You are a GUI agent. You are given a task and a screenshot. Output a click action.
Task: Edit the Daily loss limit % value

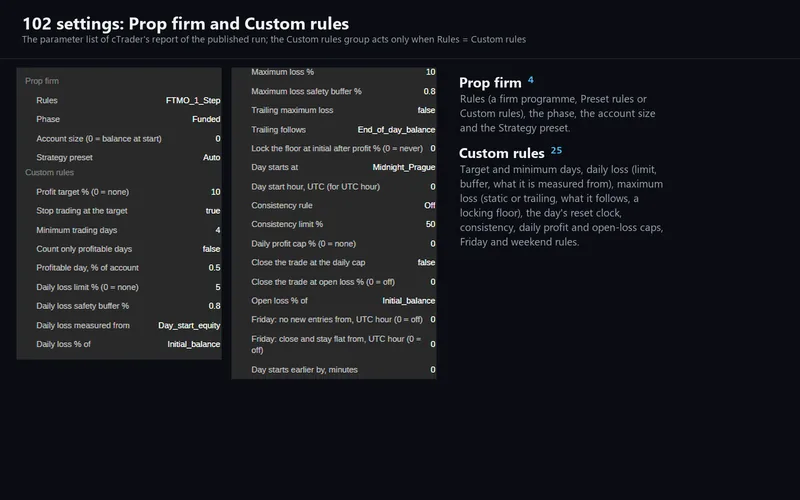(218, 287)
